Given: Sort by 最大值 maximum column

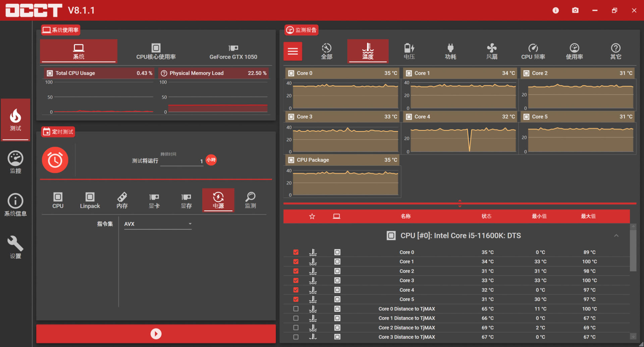Looking at the screenshot, I should click(588, 216).
